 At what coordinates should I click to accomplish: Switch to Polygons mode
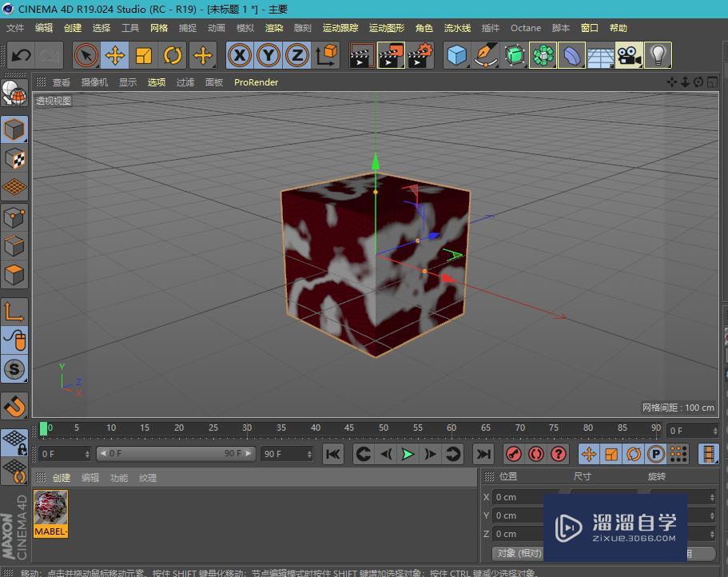tap(14, 275)
